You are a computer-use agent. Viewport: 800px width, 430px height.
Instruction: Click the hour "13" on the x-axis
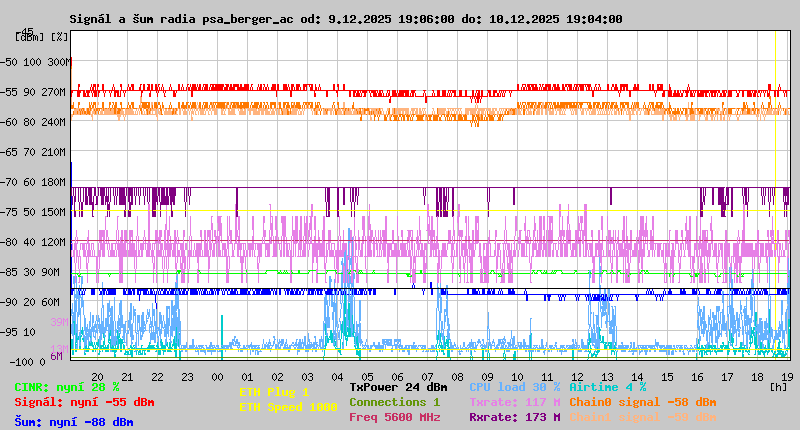[607, 377]
